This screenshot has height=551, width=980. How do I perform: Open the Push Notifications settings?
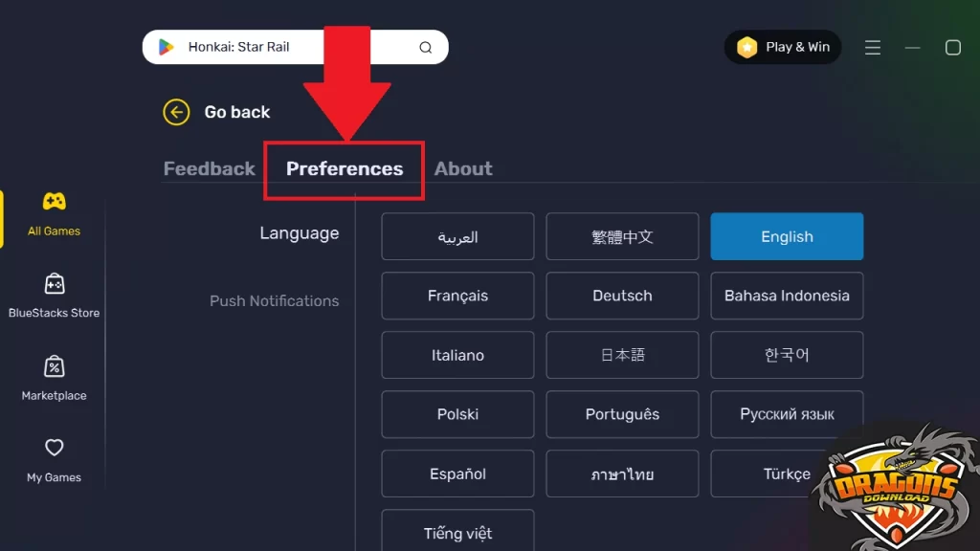pos(275,300)
